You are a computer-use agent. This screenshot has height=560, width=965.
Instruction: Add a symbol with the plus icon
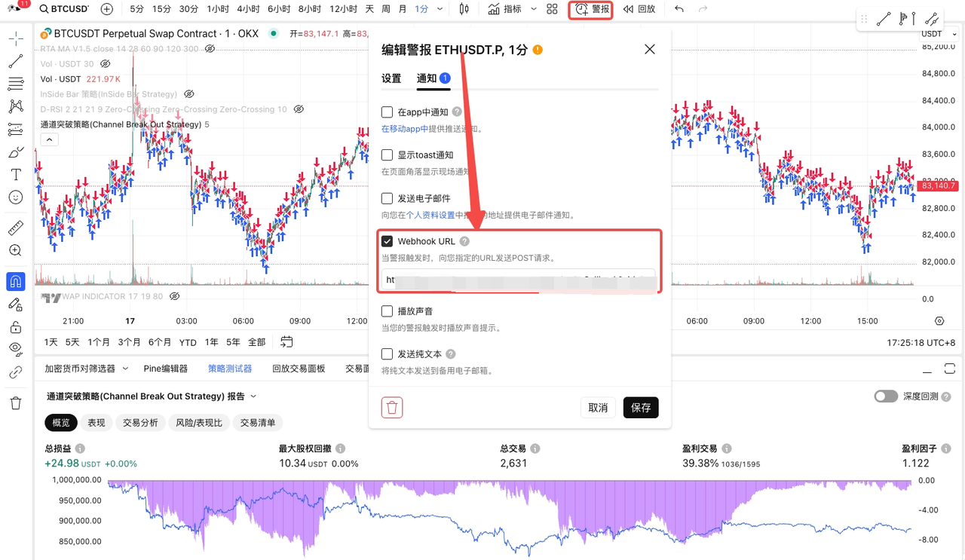click(106, 9)
